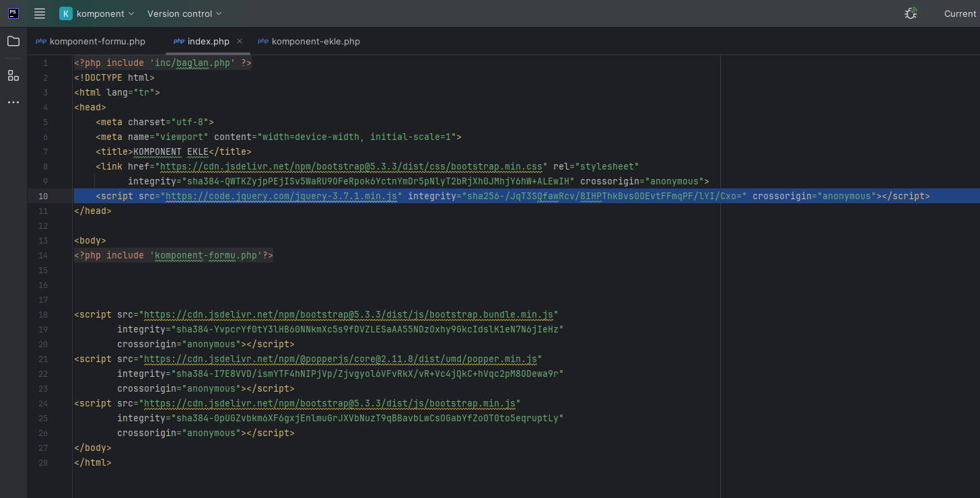Open the Current run configuration selector
980x498 pixels.
[x=960, y=13]
